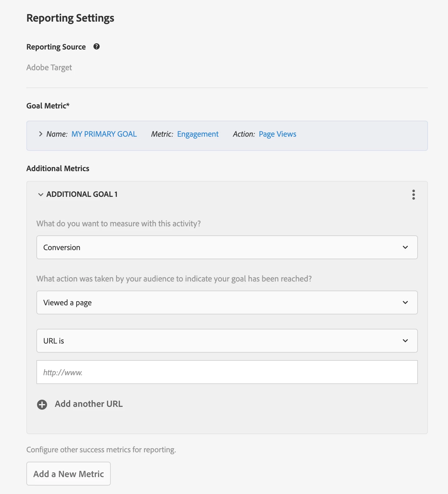Open the three-dot menu for Additional Goal 1
Screen dimensions: 448x494
pyautogui.click(x=413, y=195)
